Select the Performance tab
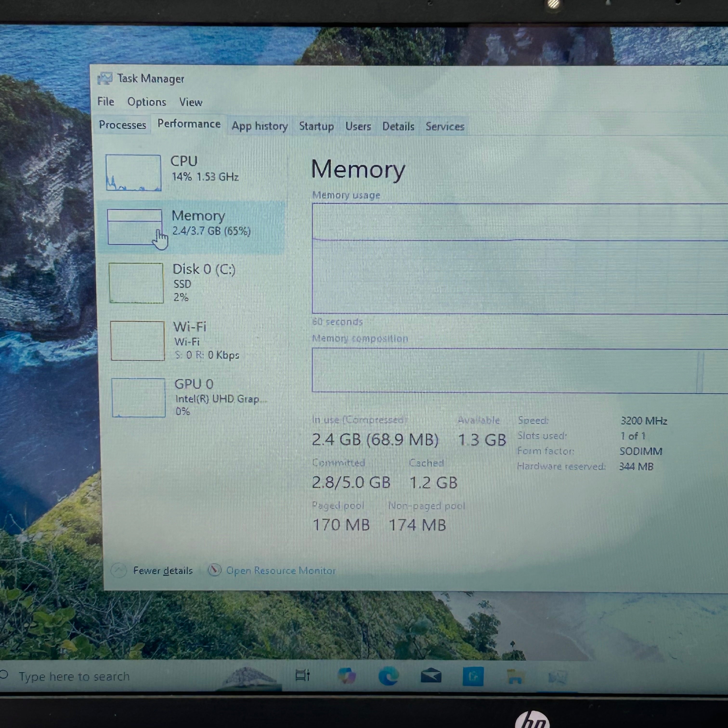 tap(189, 124)
